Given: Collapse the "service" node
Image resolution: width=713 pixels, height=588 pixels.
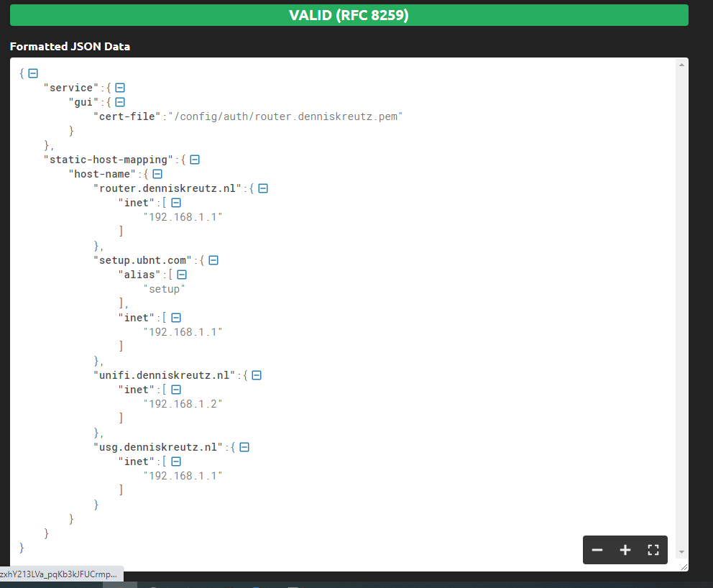Looking at the screenshot, I should [x=120, y=88].
